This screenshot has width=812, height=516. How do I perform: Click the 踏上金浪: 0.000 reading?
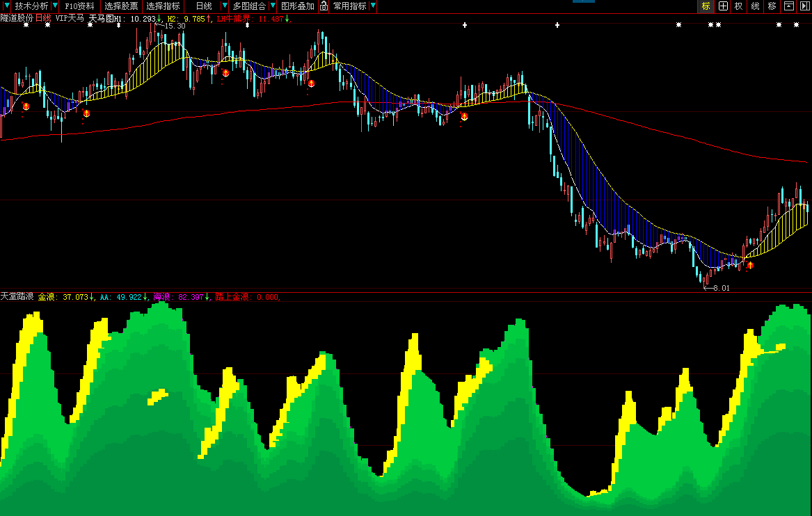click(x=246, y=297)
